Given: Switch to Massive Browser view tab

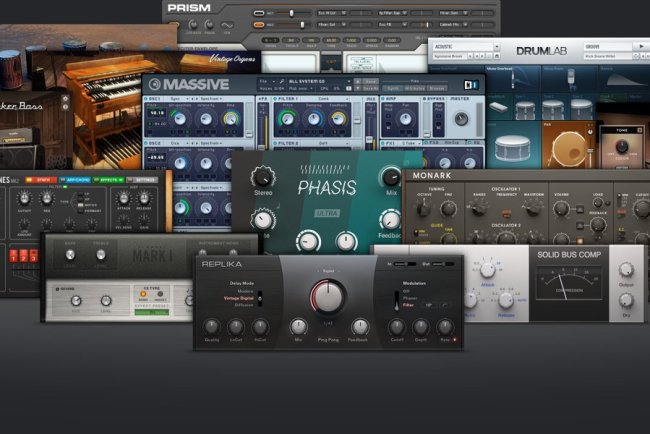Looking at the screenshot, I should (437, 88).
